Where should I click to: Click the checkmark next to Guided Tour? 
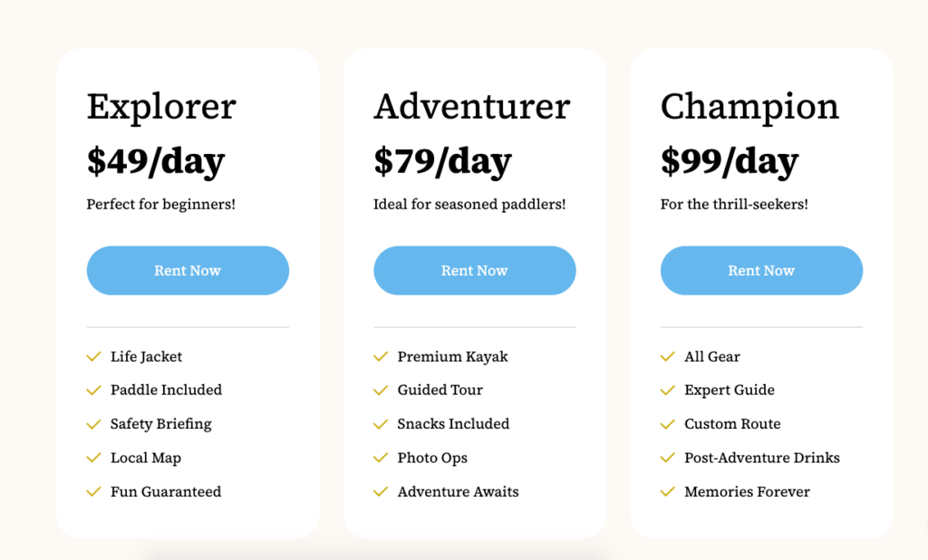pos(381,391)
